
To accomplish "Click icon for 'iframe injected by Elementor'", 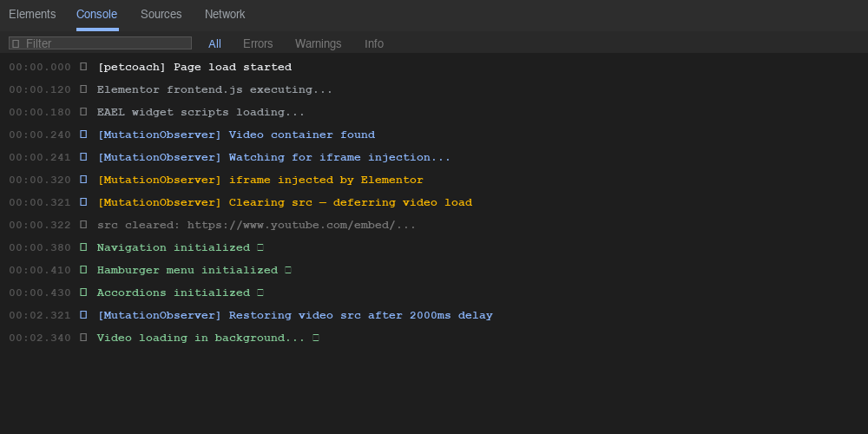I will (83, 180).
